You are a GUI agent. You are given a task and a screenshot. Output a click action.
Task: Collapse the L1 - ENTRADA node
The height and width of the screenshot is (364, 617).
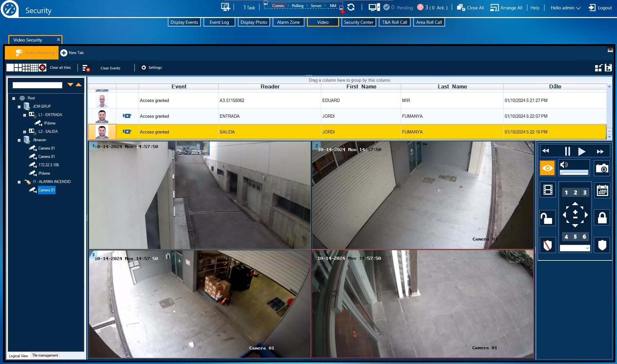[x=24, y=115]
